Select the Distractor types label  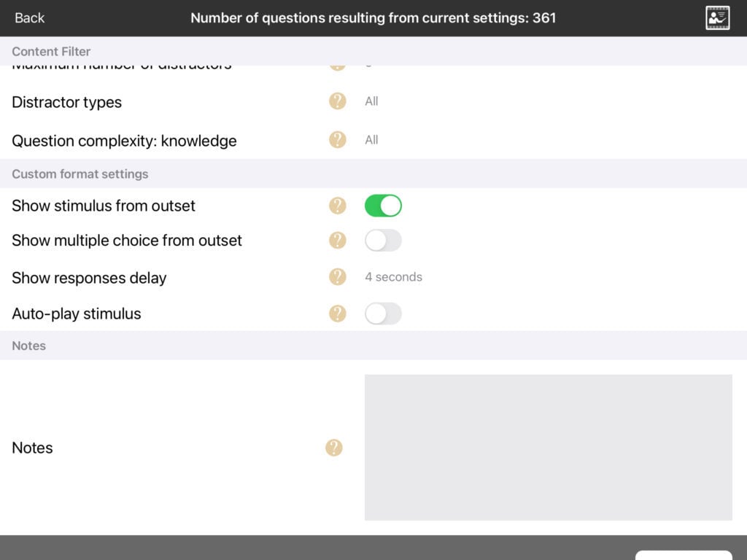[66, 102]
